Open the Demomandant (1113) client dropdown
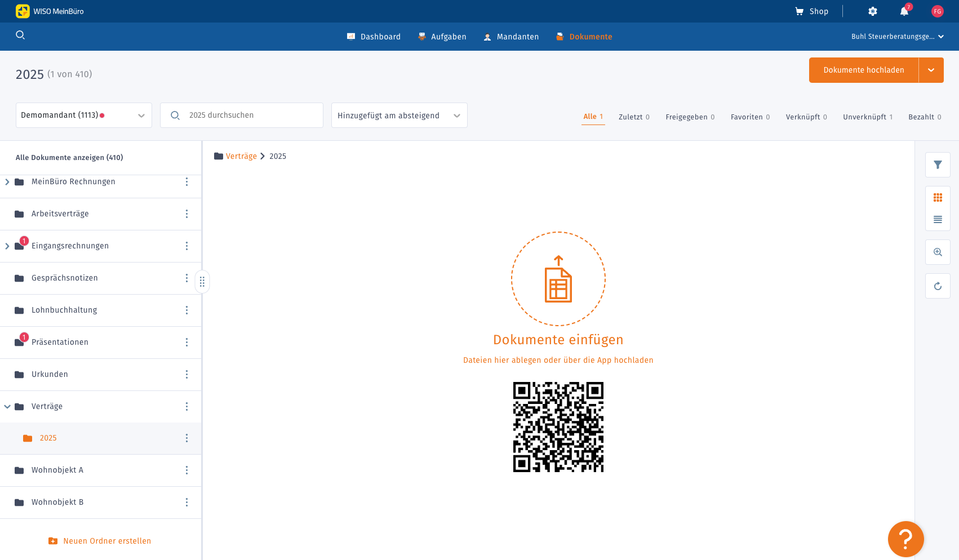The height and width of the screenshot is (560, 959). (84, 115)
